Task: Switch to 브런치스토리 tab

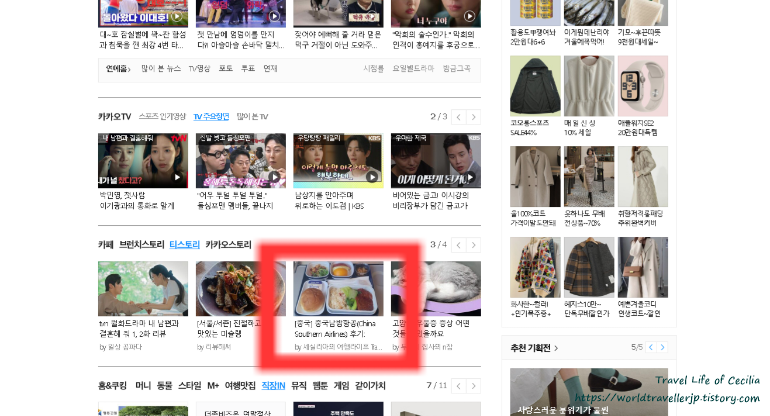Action: click(x=141, y=245)
